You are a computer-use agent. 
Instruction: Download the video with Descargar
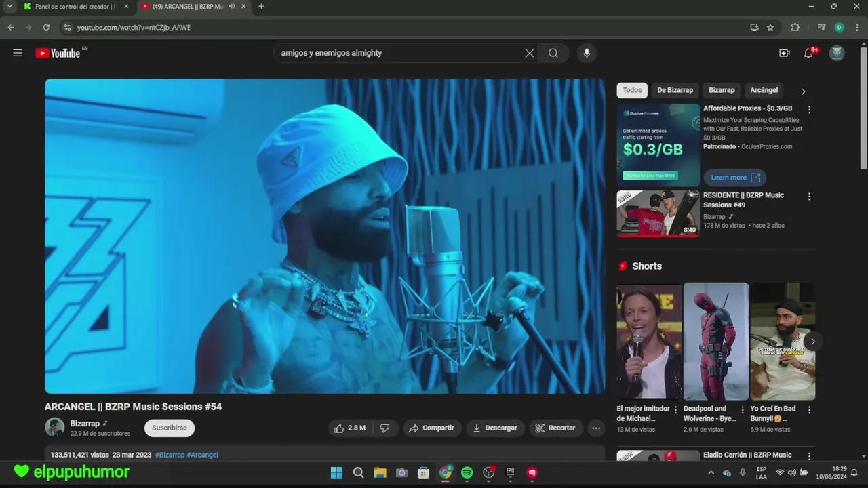(495, 428)
